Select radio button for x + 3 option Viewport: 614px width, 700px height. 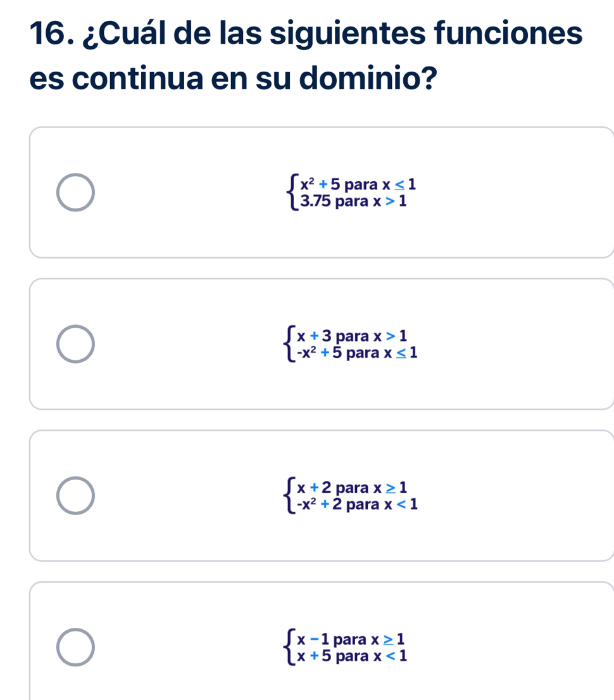point(75,344)
